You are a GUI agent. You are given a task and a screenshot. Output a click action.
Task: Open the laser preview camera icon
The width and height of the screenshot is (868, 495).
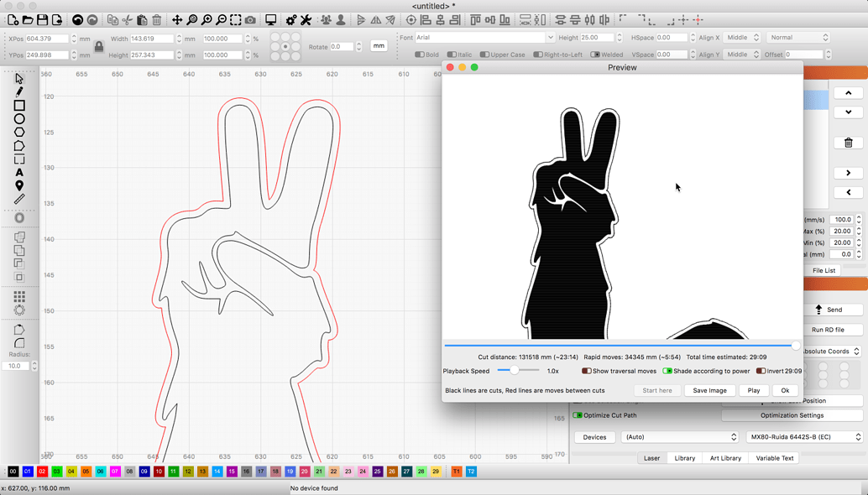[x=250, y=18]
